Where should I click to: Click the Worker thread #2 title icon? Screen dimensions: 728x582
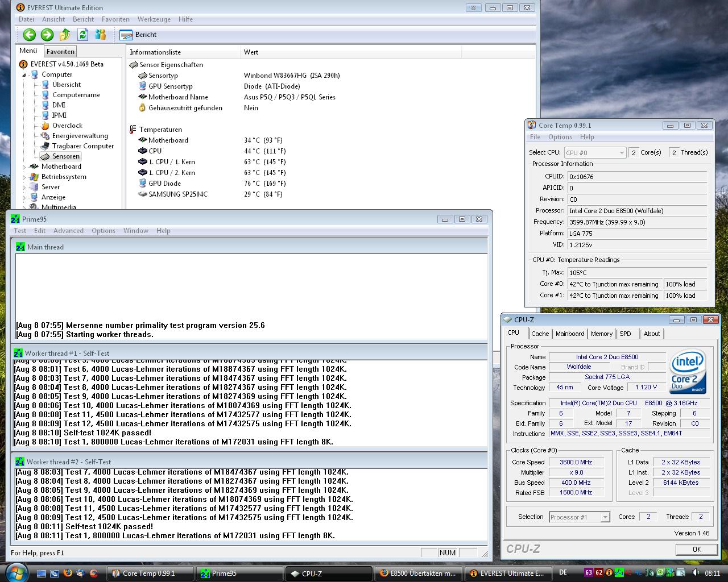(x=20, y=462)
